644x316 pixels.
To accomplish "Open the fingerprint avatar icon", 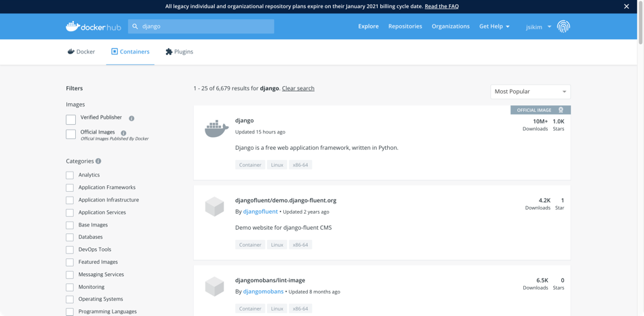I will click(563, 26).
